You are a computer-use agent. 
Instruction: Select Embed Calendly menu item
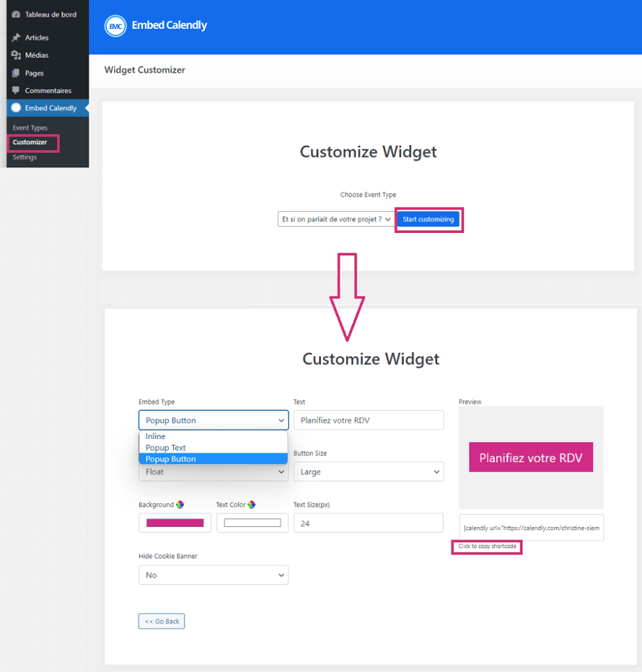click(x=47, y=108)
